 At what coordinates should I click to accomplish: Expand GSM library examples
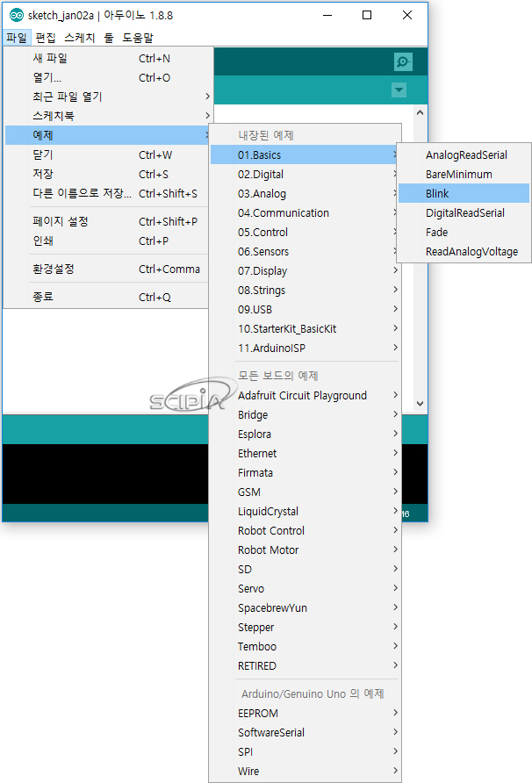click(x=306, y=492)
